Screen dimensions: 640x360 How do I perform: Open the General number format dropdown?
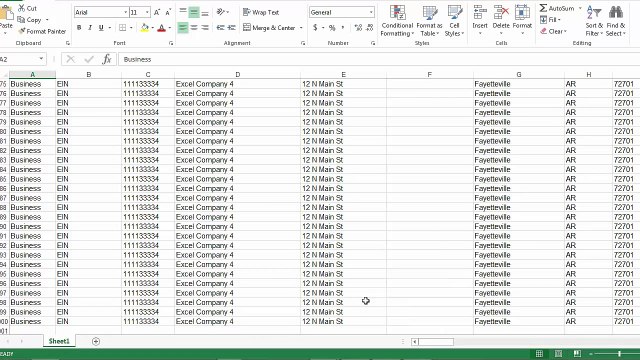click(371, 13)
